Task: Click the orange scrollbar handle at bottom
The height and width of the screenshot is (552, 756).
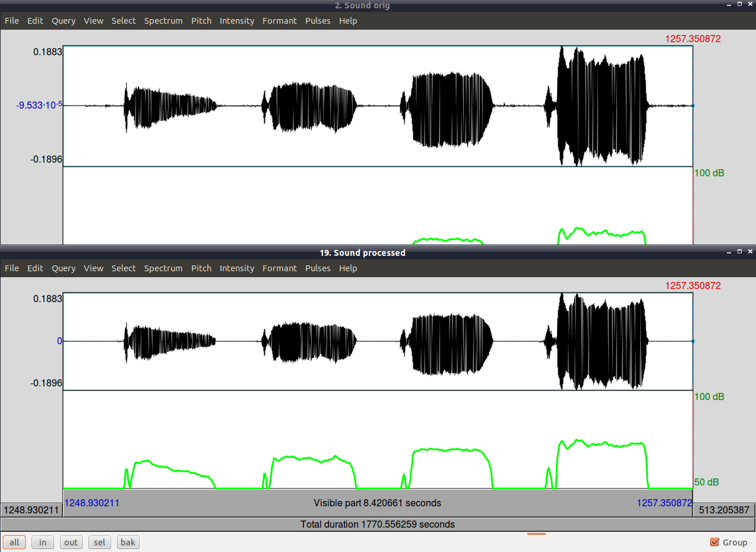Action: [536, 534]
